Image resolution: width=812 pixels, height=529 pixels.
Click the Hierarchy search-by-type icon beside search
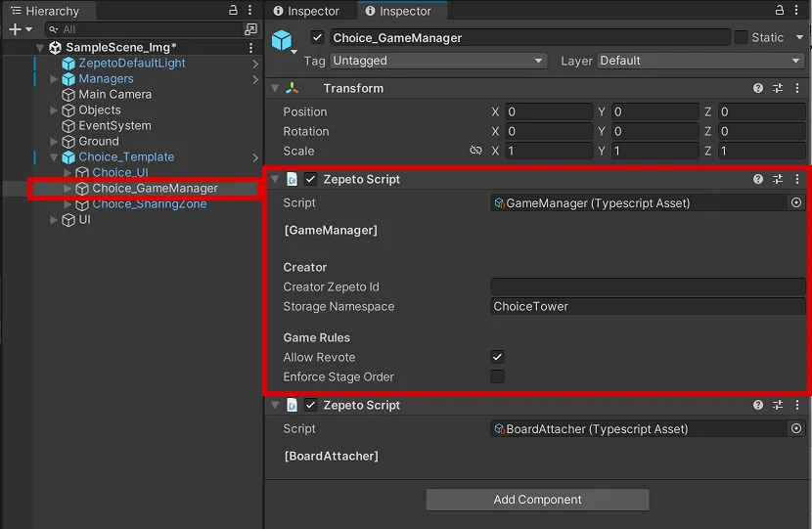tap(250, 29)
